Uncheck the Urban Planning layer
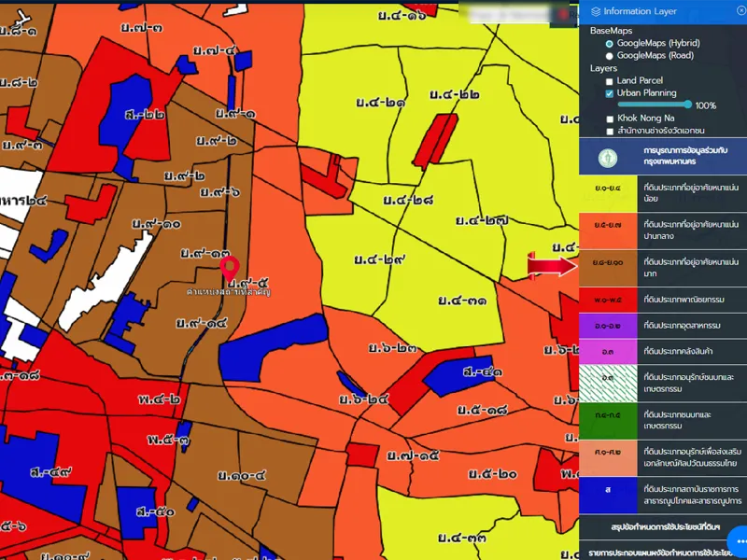The width and height of the screenshot is (747, 560). (x=610, y=94)
